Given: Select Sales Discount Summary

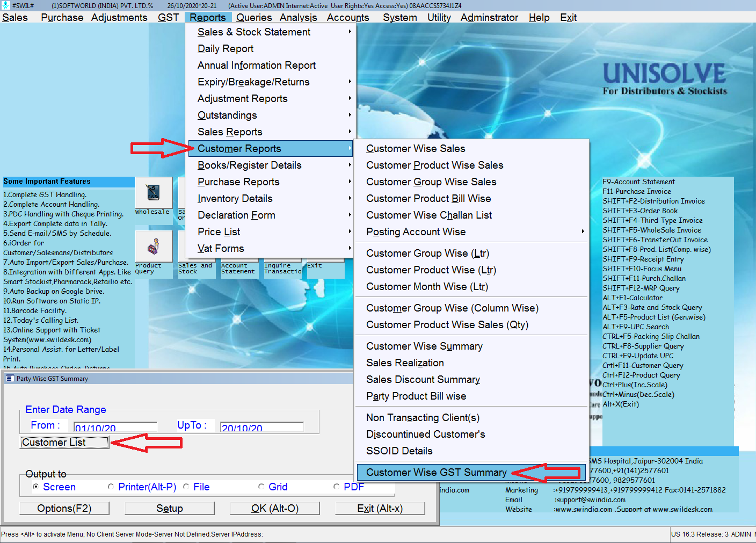Looking at the screenshot, I should [x=471, y=379].
